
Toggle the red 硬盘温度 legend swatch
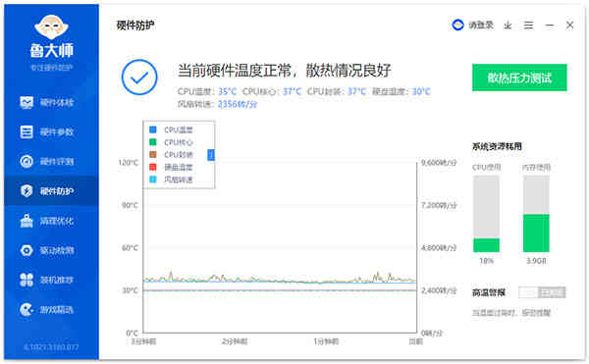click(153, 167)
